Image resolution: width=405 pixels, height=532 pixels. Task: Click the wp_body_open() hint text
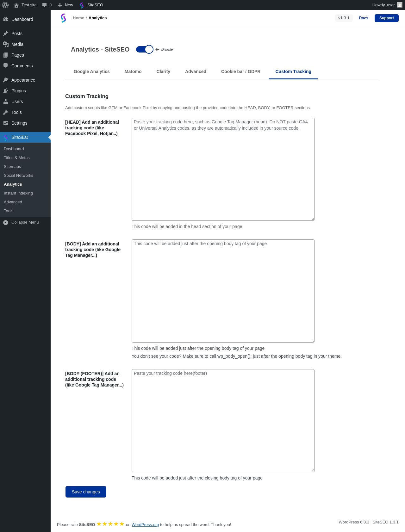[237, 356]
